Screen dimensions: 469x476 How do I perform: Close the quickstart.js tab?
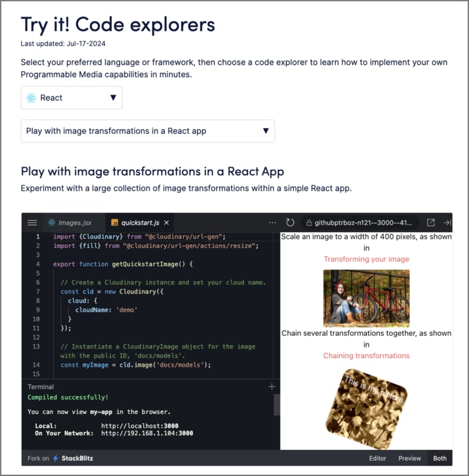[x=167, y=223]
